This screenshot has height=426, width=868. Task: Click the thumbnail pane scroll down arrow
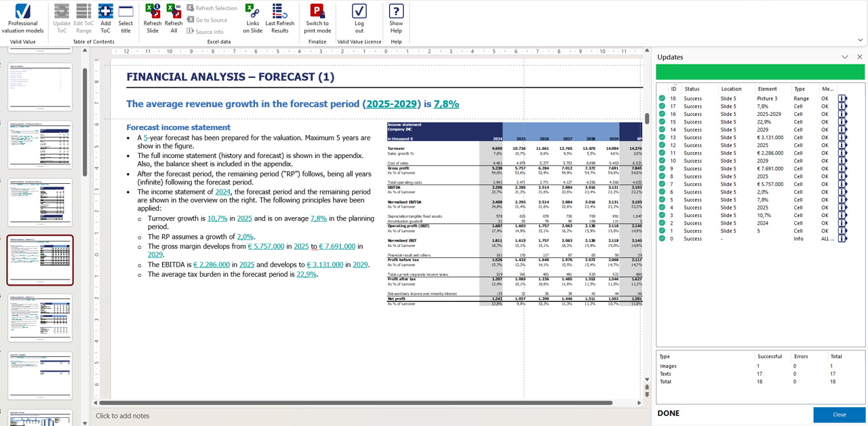click(x=85, y=422)
